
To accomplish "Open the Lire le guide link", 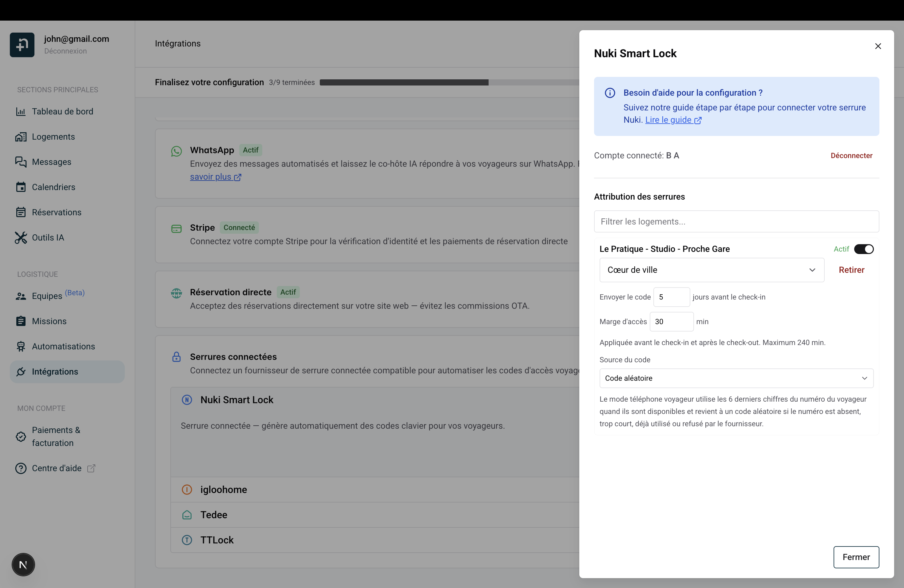I will pyautogui.click(x=673, y=120).
